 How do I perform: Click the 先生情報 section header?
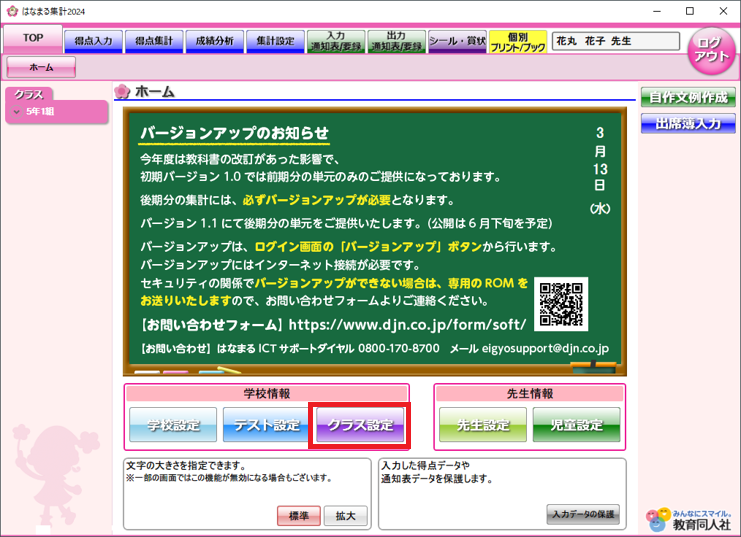pos(530,393)
